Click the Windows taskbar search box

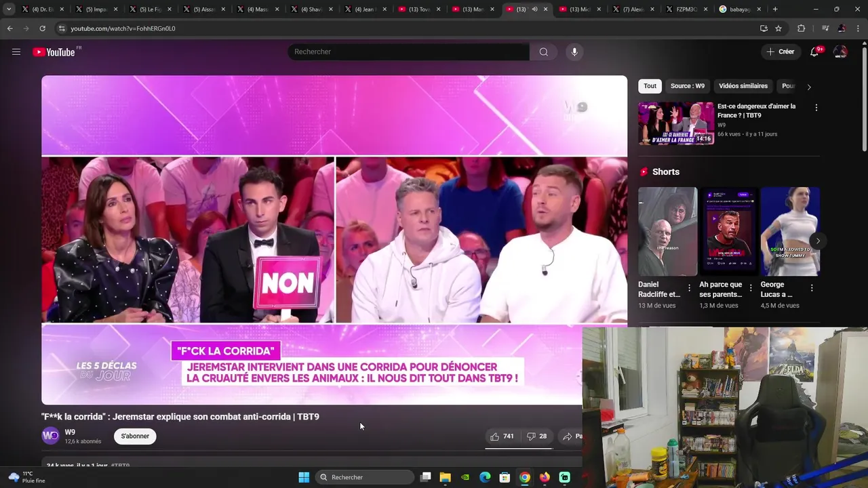coord(366,477)
